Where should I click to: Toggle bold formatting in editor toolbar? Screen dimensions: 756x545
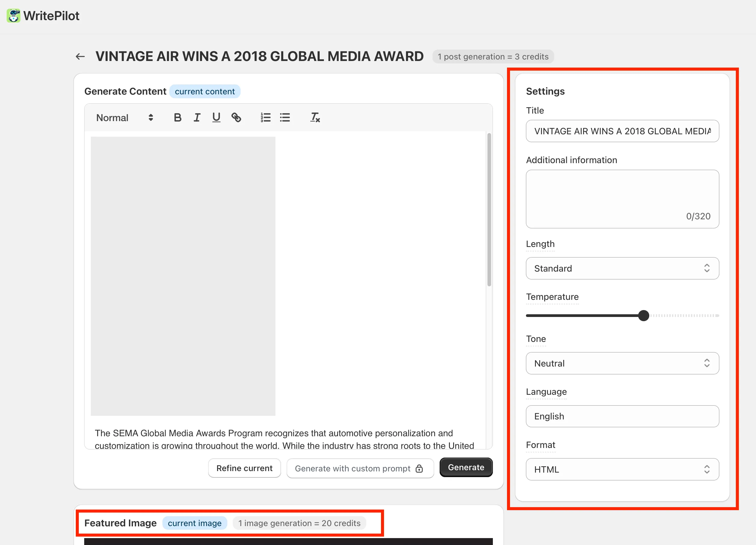coord(177,117)
